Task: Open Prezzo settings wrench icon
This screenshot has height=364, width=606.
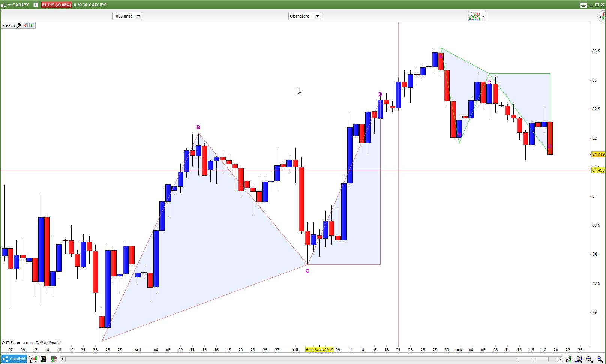Action: click(19, 25)
